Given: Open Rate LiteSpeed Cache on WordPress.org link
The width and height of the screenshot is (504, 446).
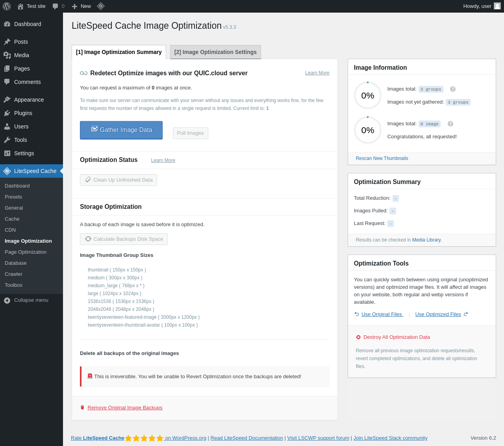Looking at the screenshot, I should [139, 438].
